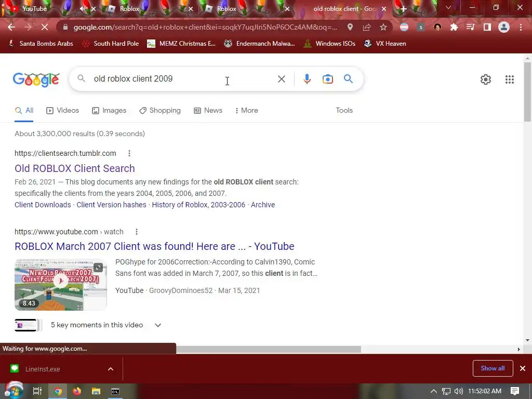The height and width of the screenshot is (399, 532).
Task: Click the address bar URL
Action: [205, 27]
